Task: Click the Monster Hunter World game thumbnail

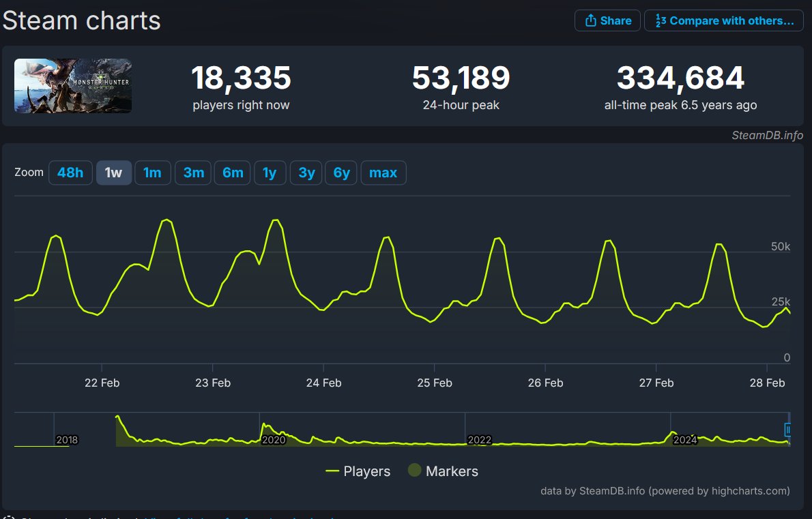Action: coord(73,86)
